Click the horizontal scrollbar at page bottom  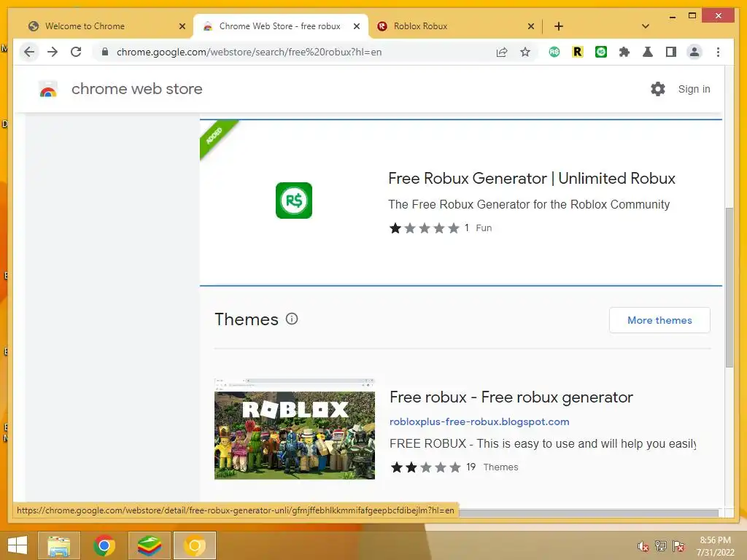[589, 513]
